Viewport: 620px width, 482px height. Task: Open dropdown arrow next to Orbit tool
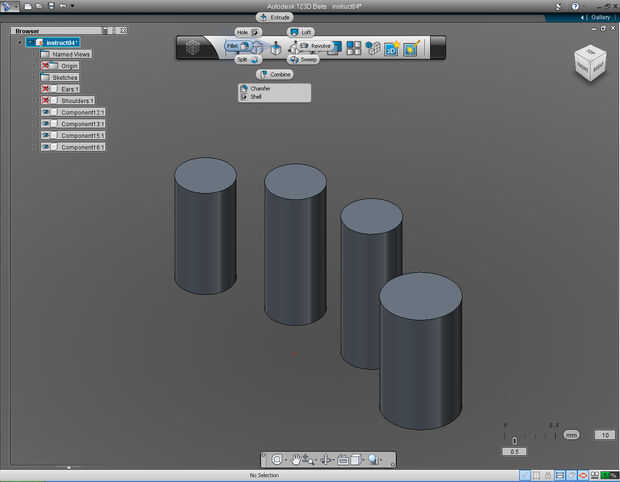(334, 460)
